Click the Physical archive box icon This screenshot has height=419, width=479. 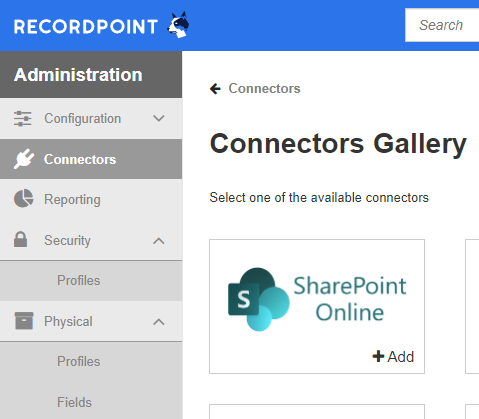click(x=24, y=321)
